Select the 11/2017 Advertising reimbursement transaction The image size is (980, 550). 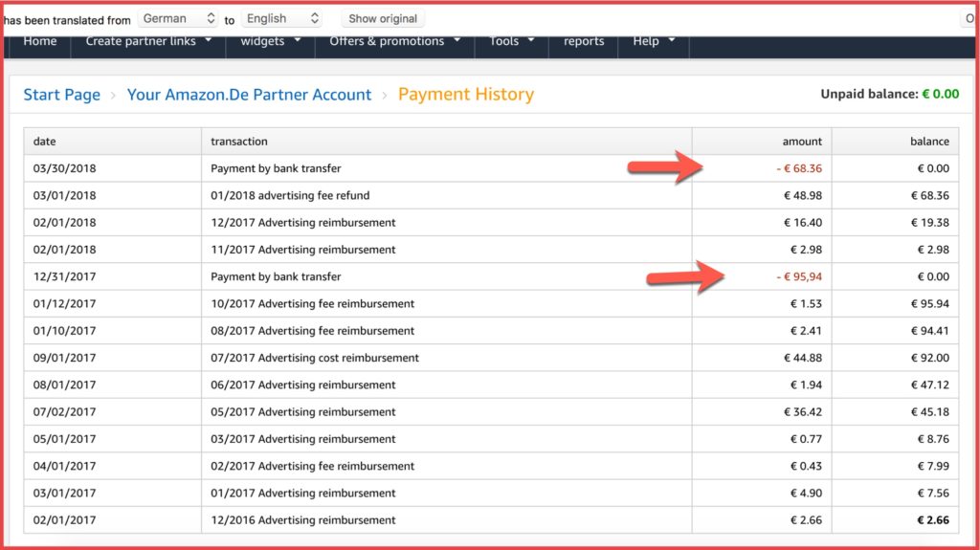point(446,250)
